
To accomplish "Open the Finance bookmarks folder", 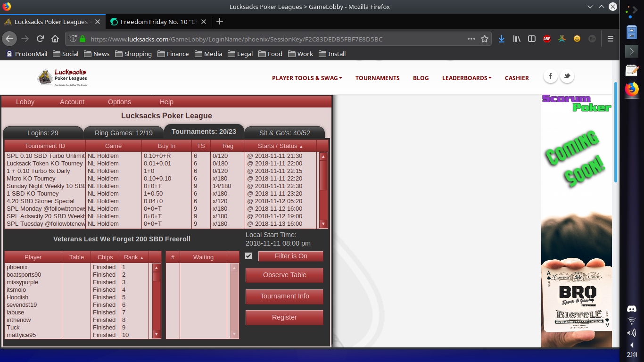I will click(x=173, y=54).
